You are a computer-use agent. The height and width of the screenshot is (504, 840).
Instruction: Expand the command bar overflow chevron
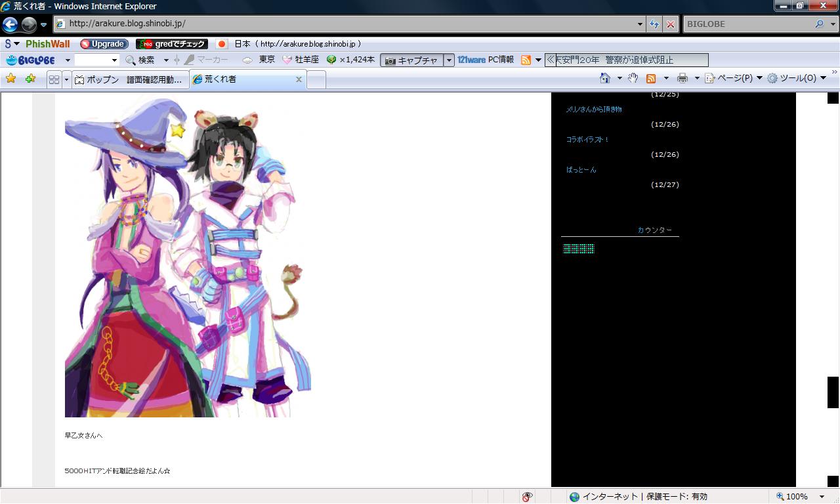(x=835, y=72)
